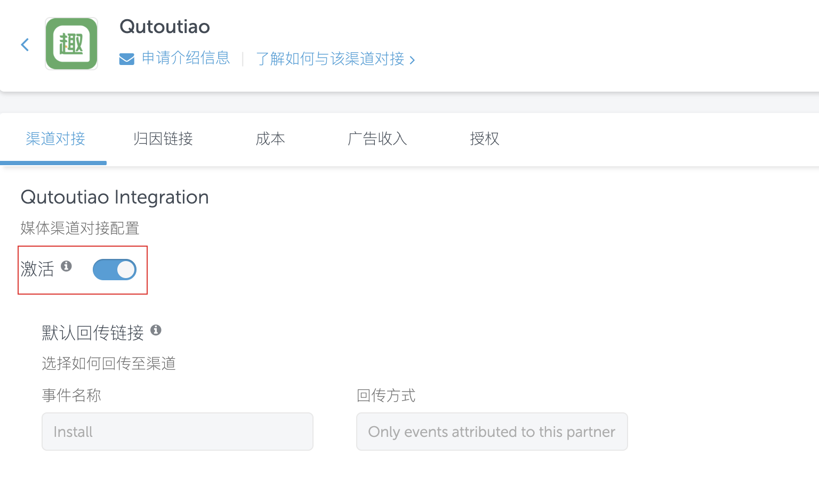Click the Qutoutiao green app logo

click(71, 44)
